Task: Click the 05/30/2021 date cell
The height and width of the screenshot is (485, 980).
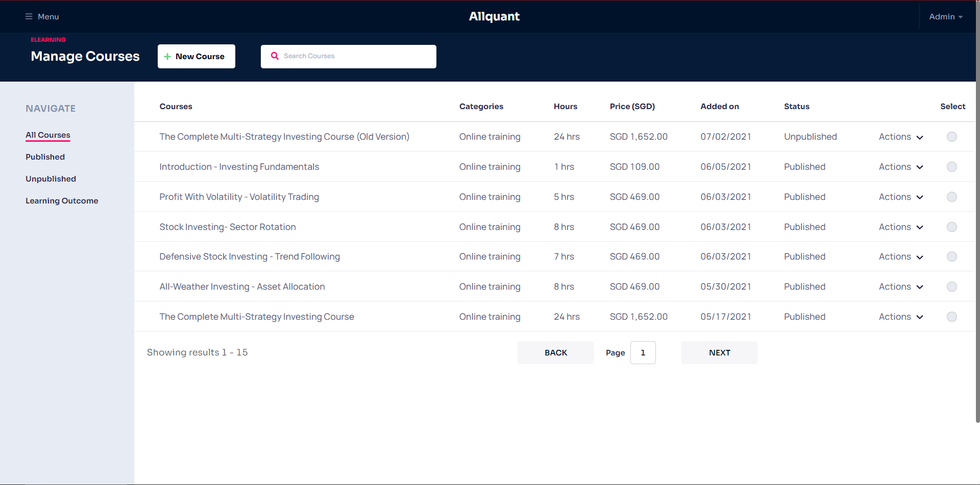Action: pos(726,287)
